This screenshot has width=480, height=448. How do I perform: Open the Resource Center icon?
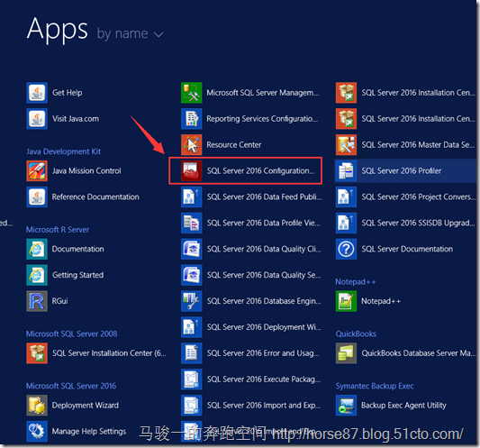point(191,144)
